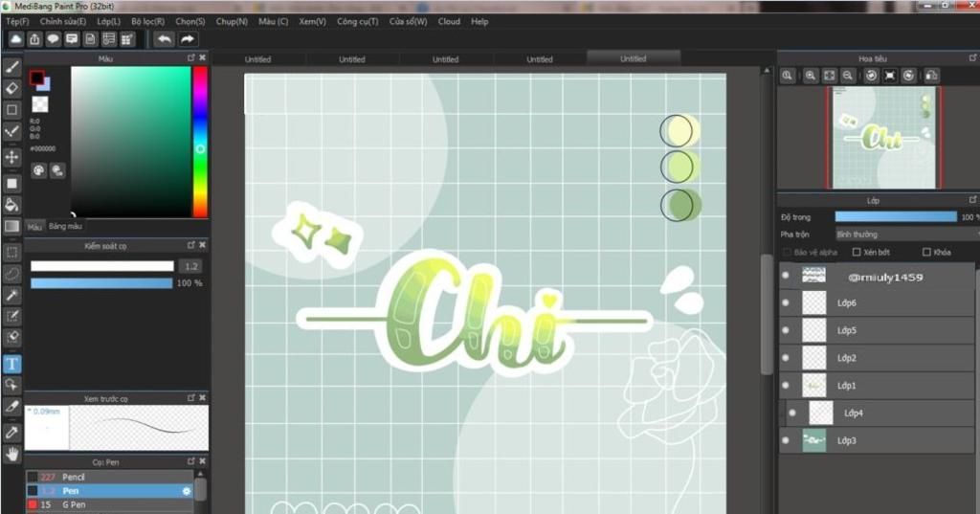980x514 pixels.
Task: Click the foreground black color swatch
Action: tap(37, 78)
